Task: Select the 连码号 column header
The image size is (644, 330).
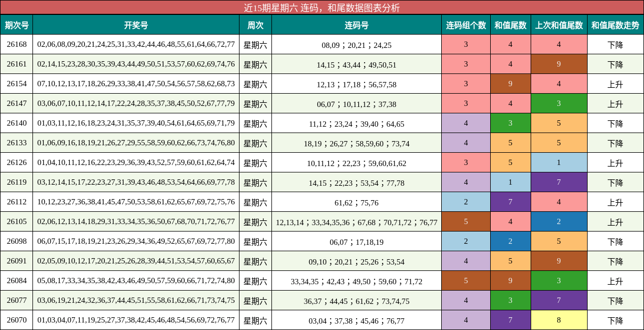Action: [x=357, y=25]
